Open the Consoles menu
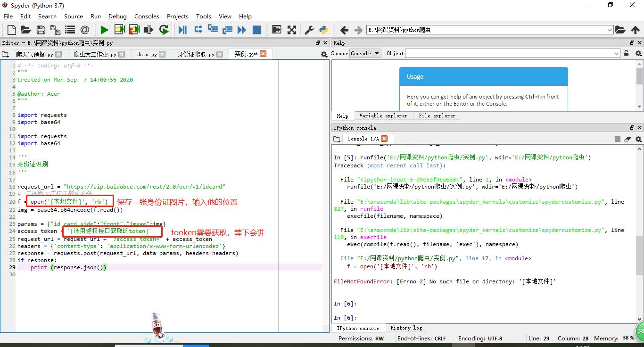644x347 pixels. [147, 16]
